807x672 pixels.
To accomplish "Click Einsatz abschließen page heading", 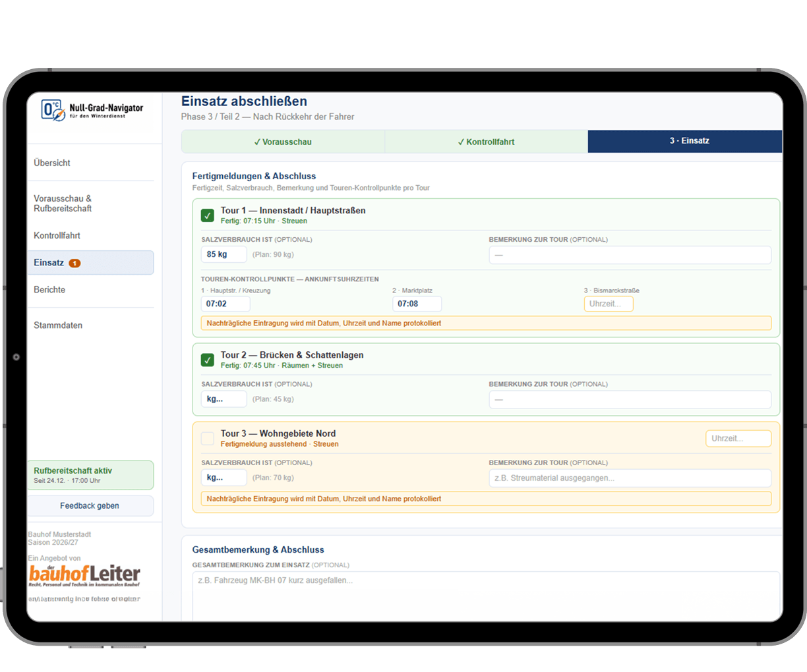I will pos(244,101).
